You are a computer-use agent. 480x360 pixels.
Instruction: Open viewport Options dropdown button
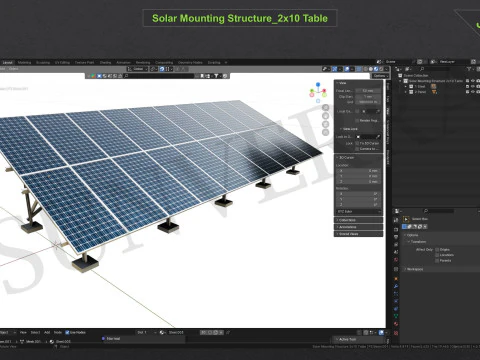click(380, 76)
